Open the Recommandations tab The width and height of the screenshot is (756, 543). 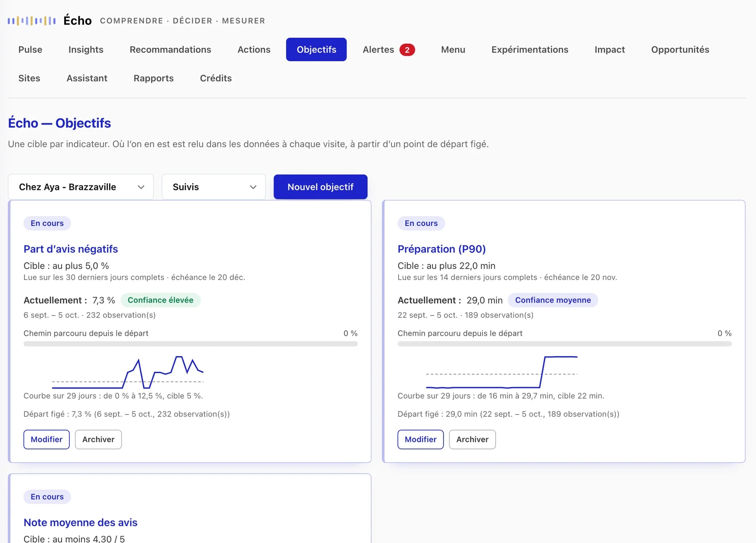click(x=170, y=50)
